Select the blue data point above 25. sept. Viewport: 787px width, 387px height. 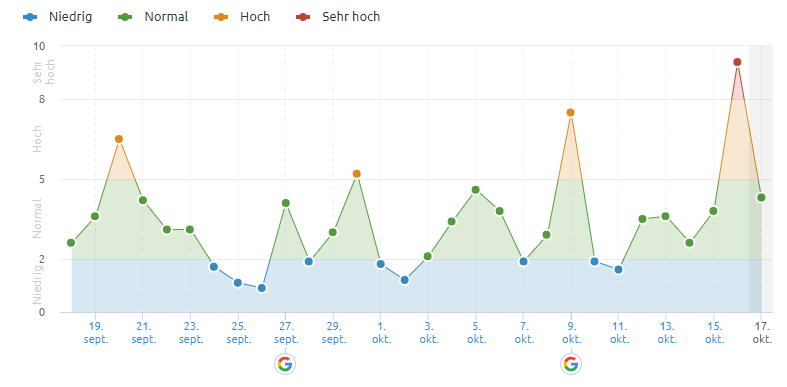[x=238, y=283]
